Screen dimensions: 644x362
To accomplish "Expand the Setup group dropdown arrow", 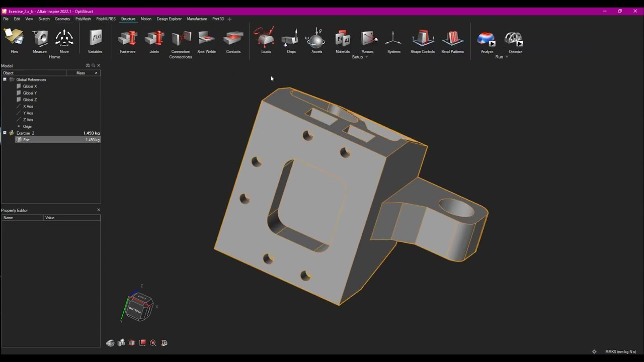I will click(x=366, y=57).
